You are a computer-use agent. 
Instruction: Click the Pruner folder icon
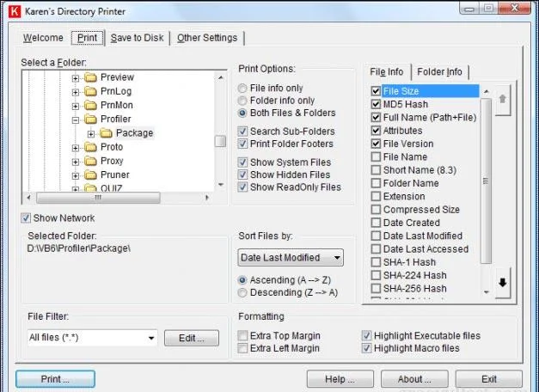point(91,175)
